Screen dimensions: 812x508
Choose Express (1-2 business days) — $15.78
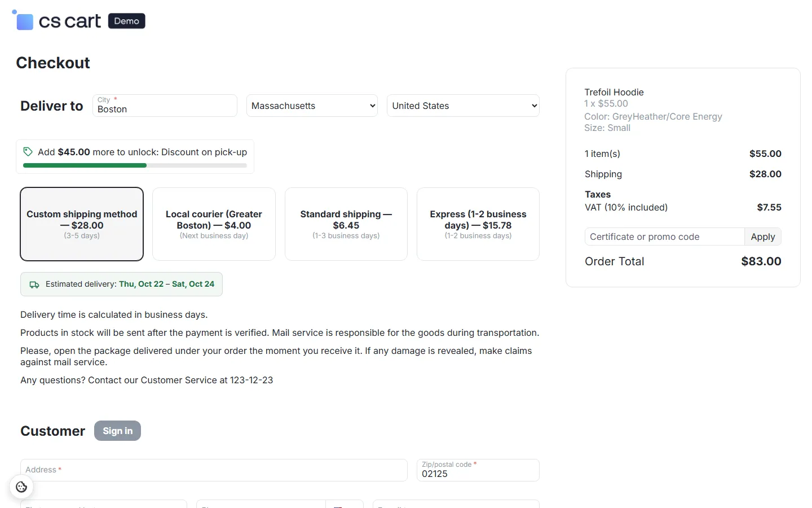[478, 224]
